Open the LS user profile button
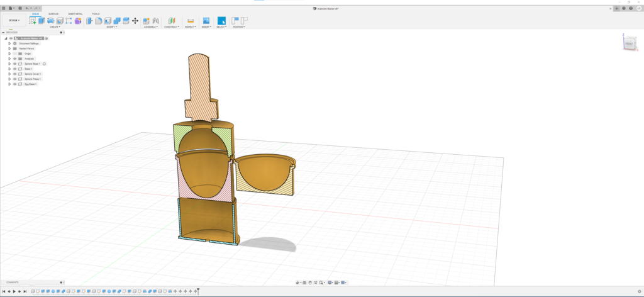This screenshot has width=644, height=297. (x=639, y=8)
